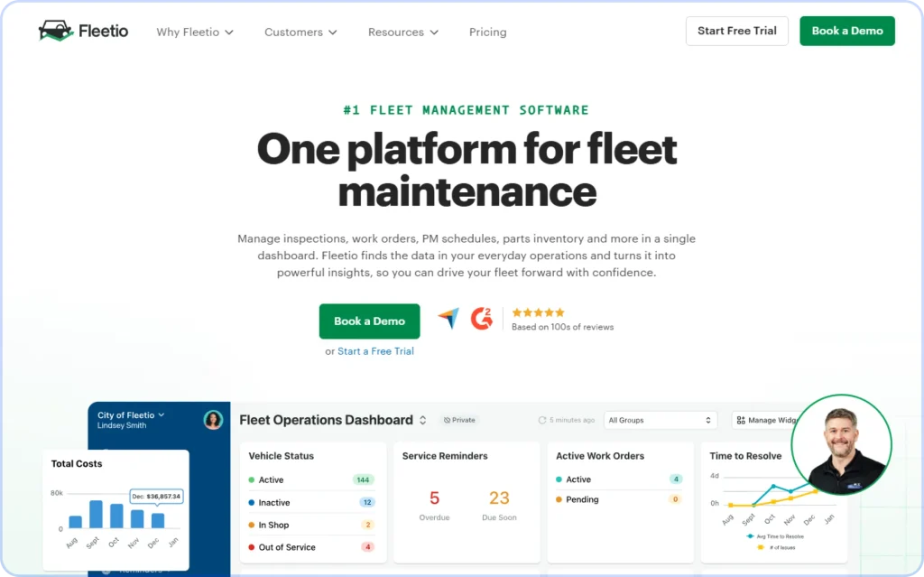Click the Start Free Trial button
The image size is (924, 577).
pyautogui.click(x=736, y=31)
